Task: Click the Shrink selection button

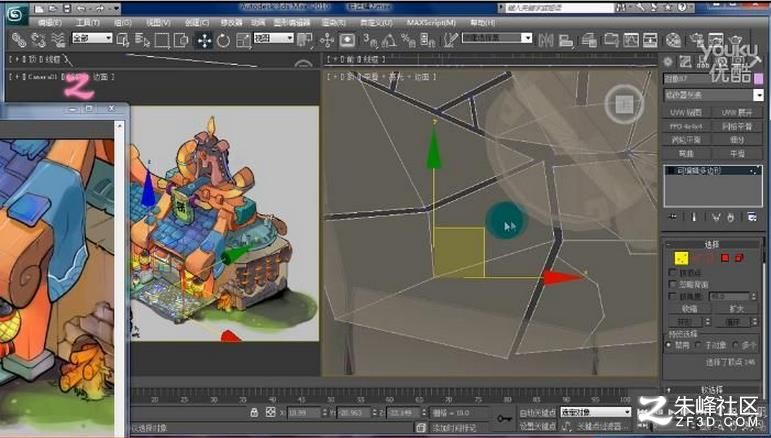Action: tap(689, 309)
